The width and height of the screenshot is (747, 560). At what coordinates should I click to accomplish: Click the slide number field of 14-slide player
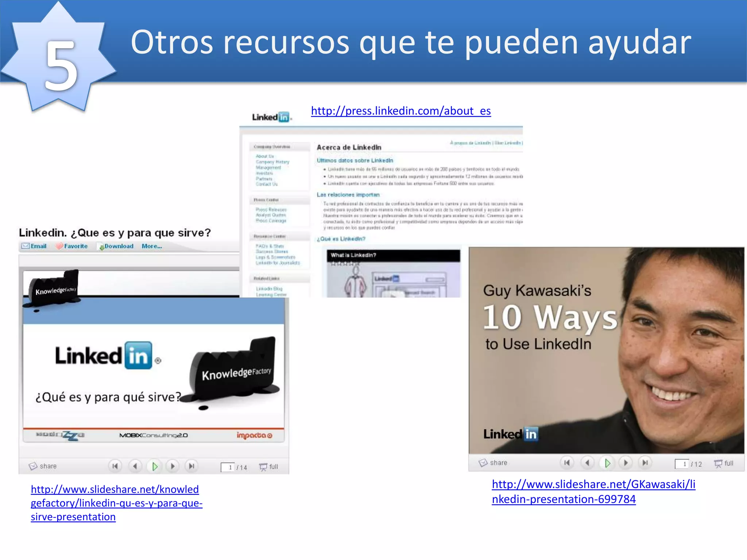pyautogui.click(x=228, y=467)
